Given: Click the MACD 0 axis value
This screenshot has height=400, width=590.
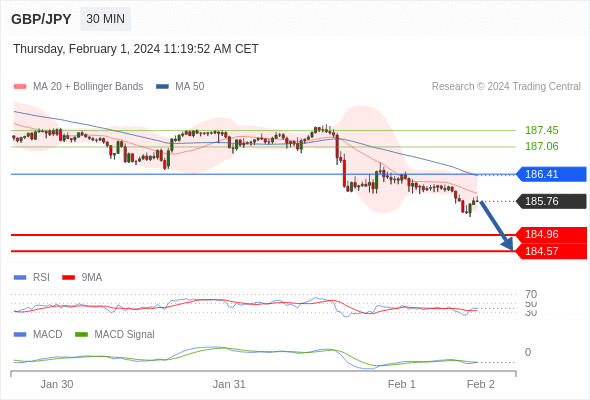Looking at the screenshot, I should tap(528, 352).
